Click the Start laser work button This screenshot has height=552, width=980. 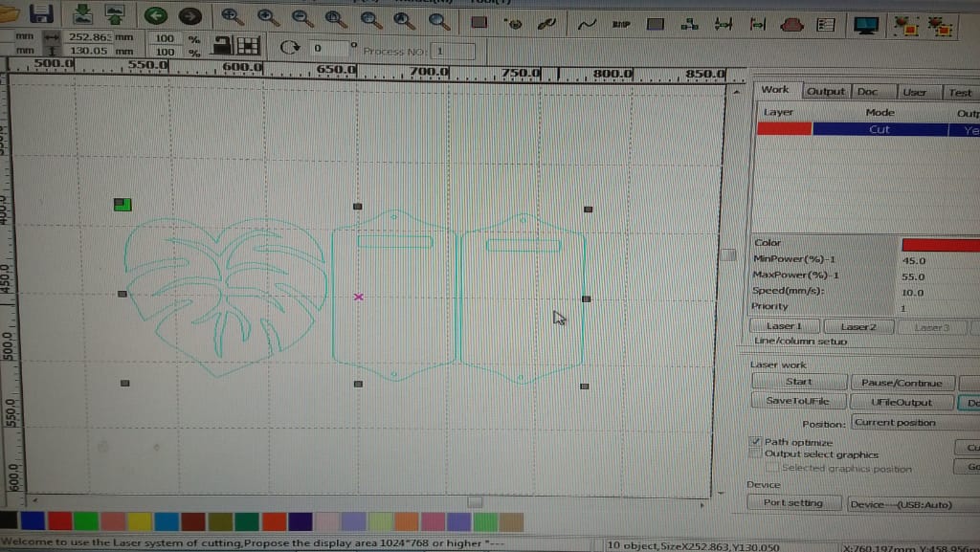799,382
